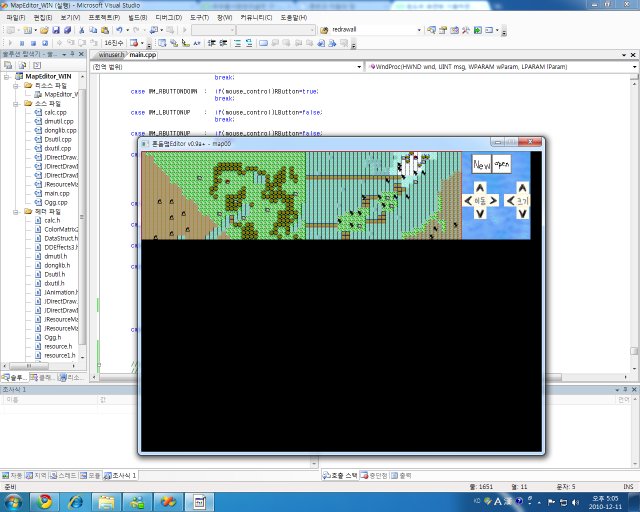Image resolution: width=640 pixels, height=512 pixels.
Task: Restart debugging with the restart icon
Action: 45,43
